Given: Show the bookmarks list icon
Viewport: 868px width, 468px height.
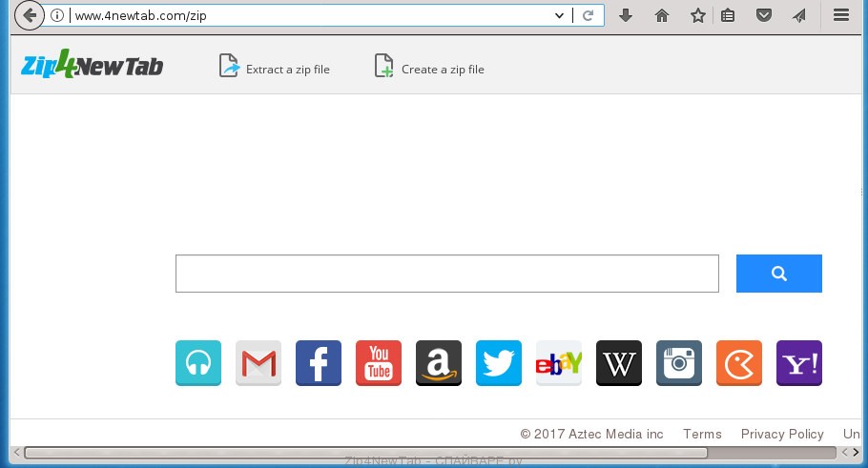Looking at the screenshot, I should [x=728, y=15].
